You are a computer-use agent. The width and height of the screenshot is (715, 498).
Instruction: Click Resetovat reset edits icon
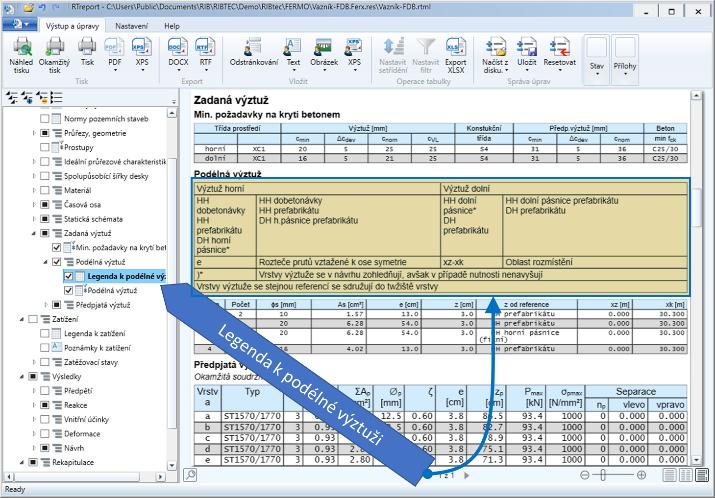pyautogui.click(x=560, y=47)
